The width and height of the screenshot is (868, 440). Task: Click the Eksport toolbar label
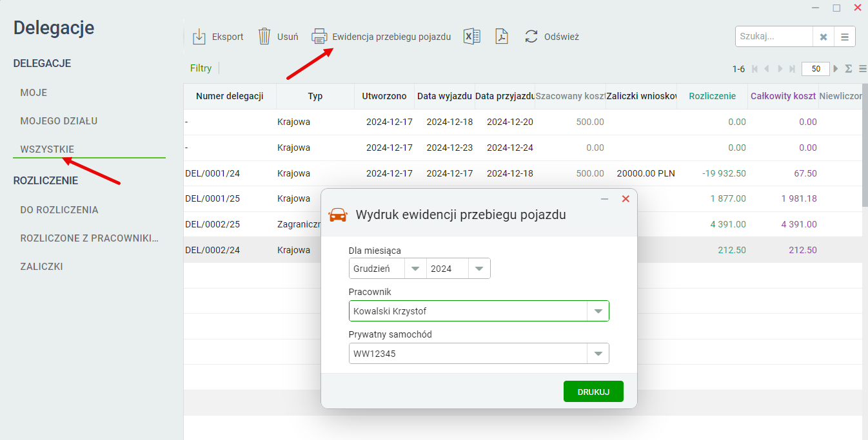click(228, 37)
